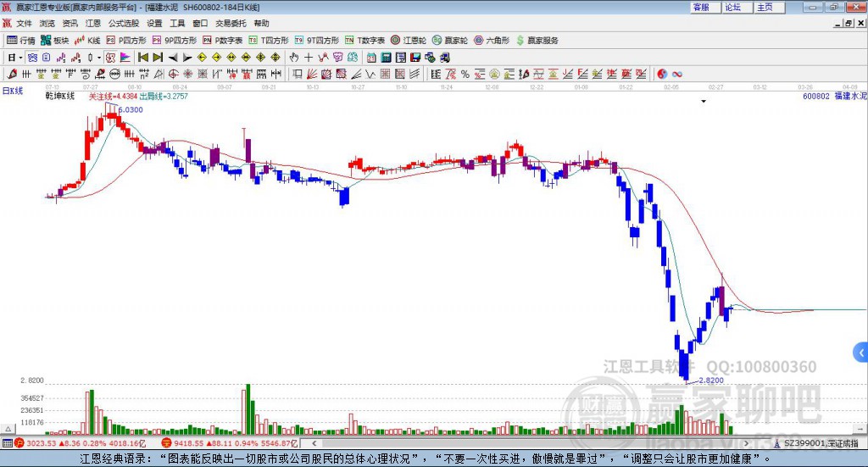Toggle the flag icon in chart toolbar

coord(125,58)
